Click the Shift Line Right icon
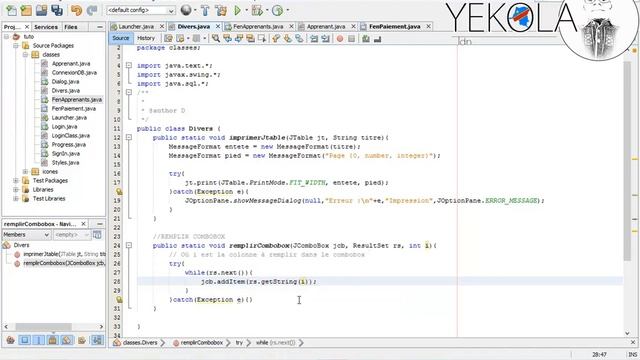This screenshot has height=360, width=640. pyautogui.click(x=325, y=38)
